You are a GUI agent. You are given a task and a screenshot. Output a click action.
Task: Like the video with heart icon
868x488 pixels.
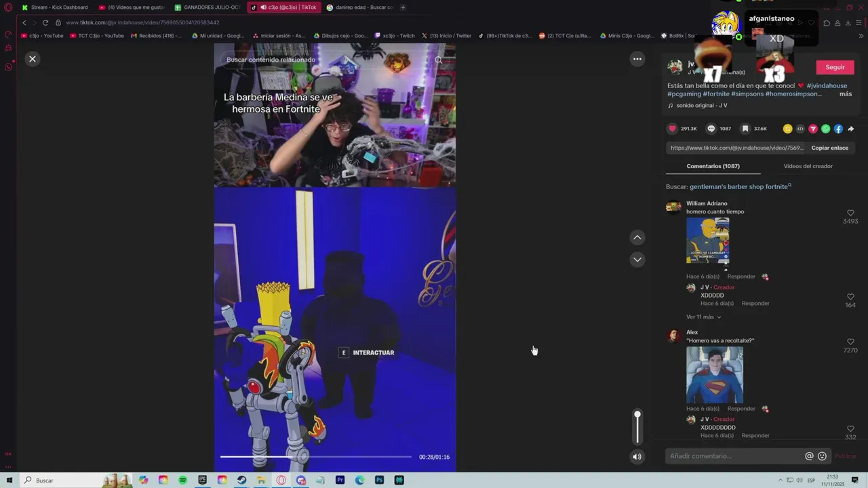(673, 129)
